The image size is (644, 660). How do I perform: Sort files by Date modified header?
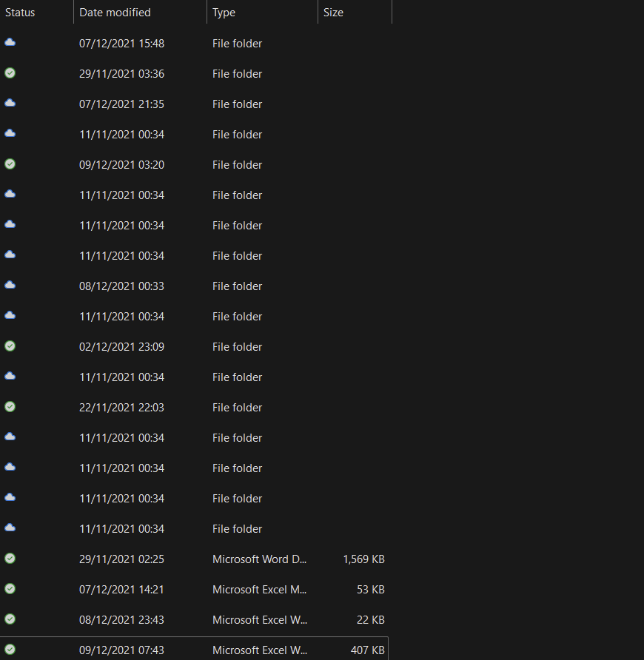pos(115,13)
